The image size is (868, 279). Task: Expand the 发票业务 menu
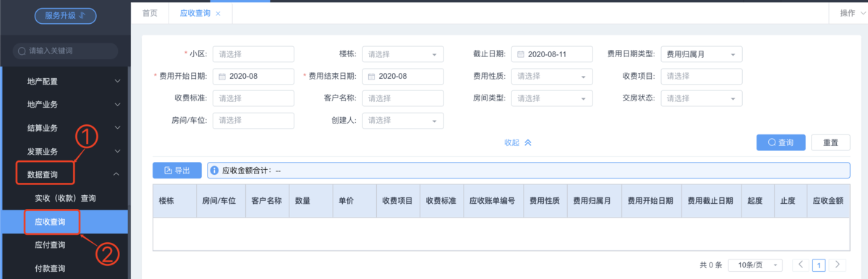pyautogui.click(x=65, y=152)
